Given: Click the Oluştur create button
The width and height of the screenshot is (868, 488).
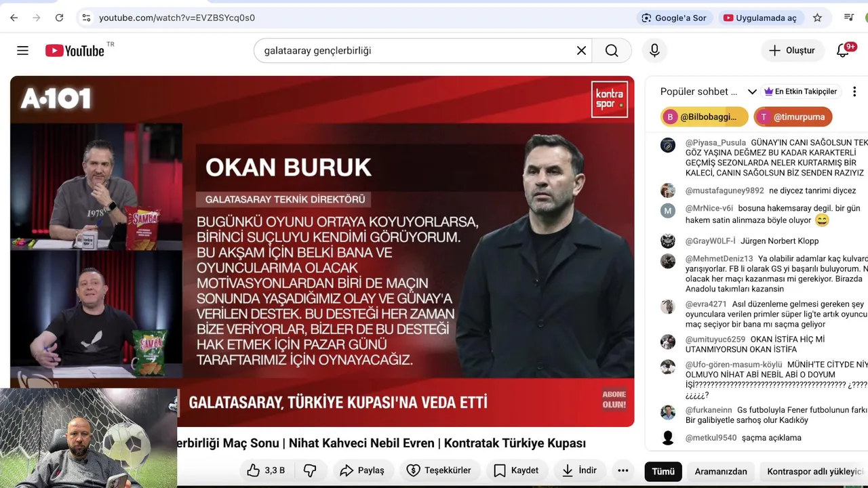Looking at the screenshot, I should (x=792, y=50).
